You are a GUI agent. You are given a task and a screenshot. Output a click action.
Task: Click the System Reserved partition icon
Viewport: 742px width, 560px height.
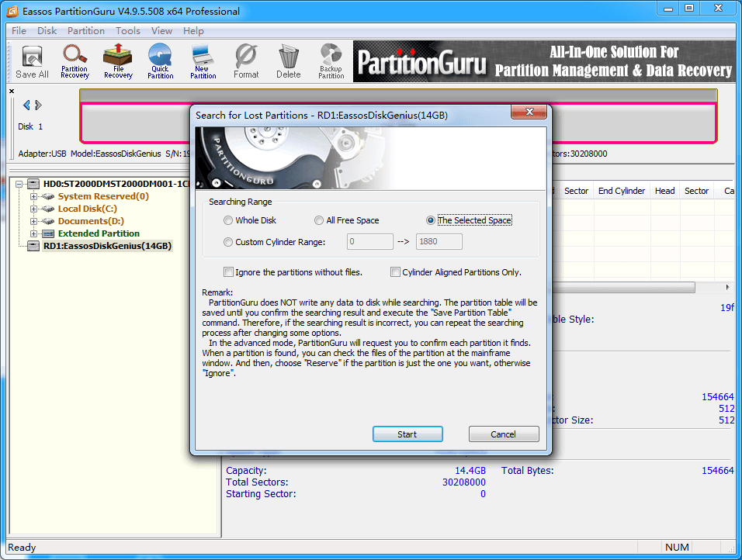tap(48, 196)
